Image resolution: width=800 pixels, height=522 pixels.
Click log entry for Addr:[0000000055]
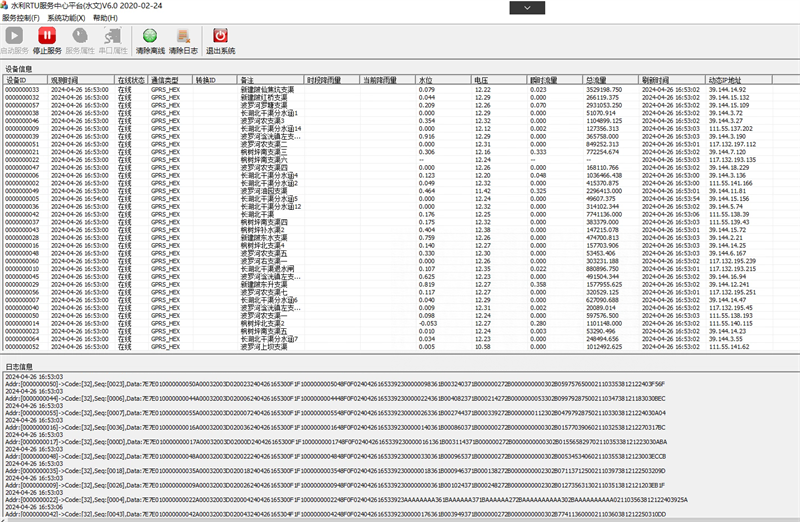pyautogui.click(x=335, y=413)
